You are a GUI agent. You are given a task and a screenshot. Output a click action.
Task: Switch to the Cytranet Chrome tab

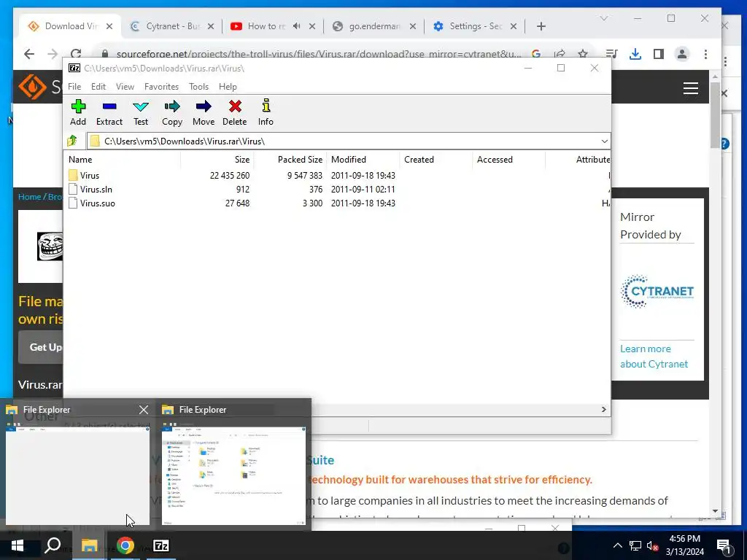pos(172,26)
